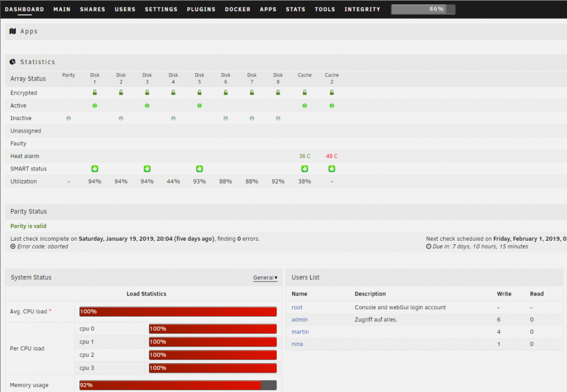
Task: Switch to the Main tab
Action: pos(62,9)
